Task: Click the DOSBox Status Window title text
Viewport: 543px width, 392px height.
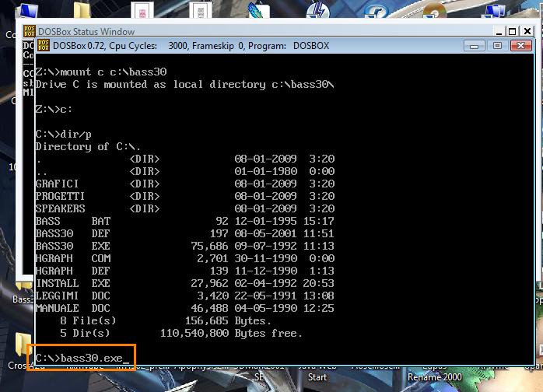Action: click(x=86, y=32)
